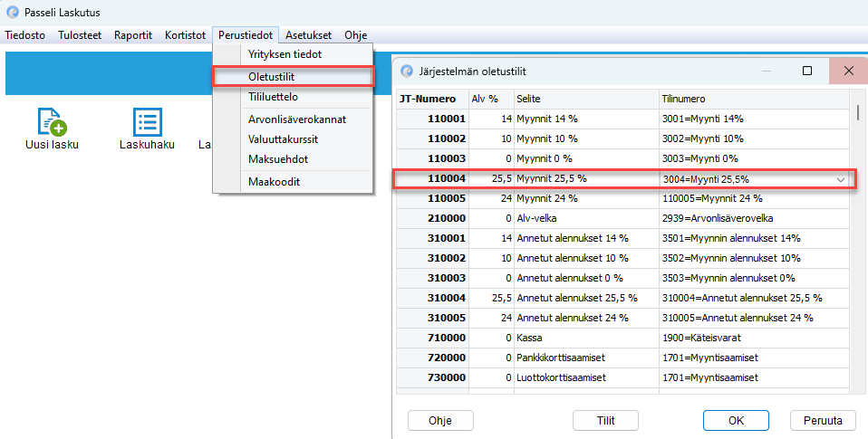Click the Uusi lasku icon
This screenshot has width=868, height=439.
(x=51, y=121)
